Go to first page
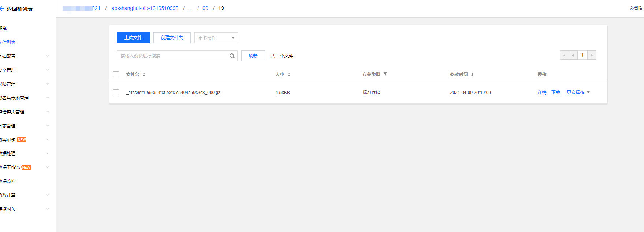The image size is (644, 232). pyautogui.click(x=564, y=55)
